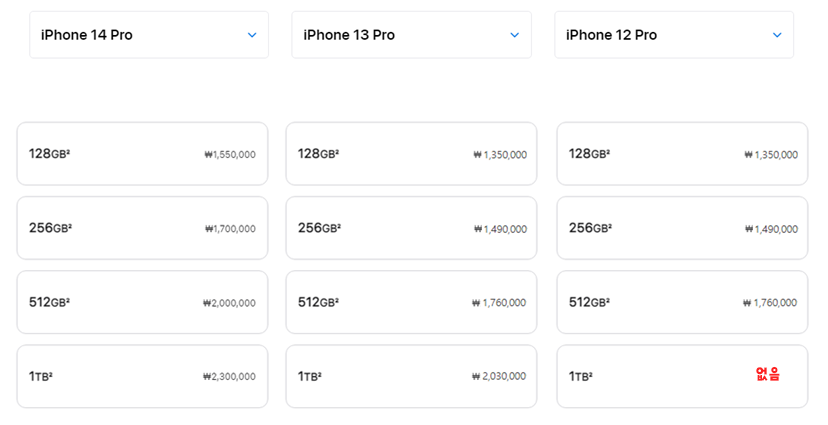This screenshot has height=425, width=828.
Task: Open the iPhone 12 Pro model dropdown
Action: click(674, 35)
